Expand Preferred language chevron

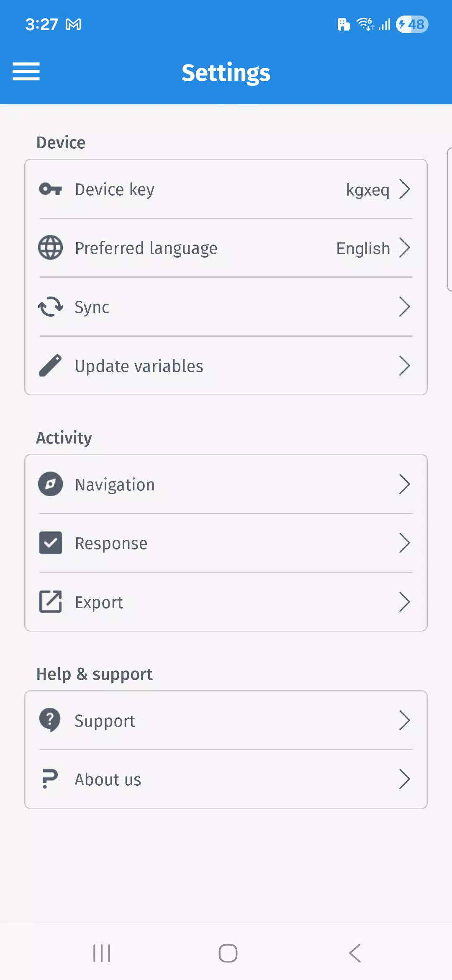coord(404,248)
